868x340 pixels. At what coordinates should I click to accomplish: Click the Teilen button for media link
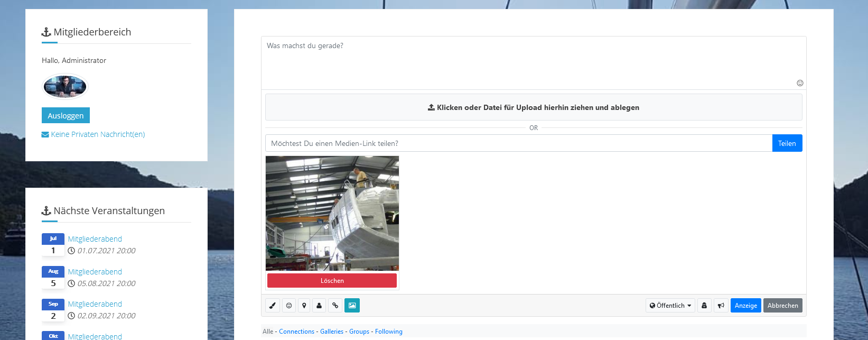787,143
